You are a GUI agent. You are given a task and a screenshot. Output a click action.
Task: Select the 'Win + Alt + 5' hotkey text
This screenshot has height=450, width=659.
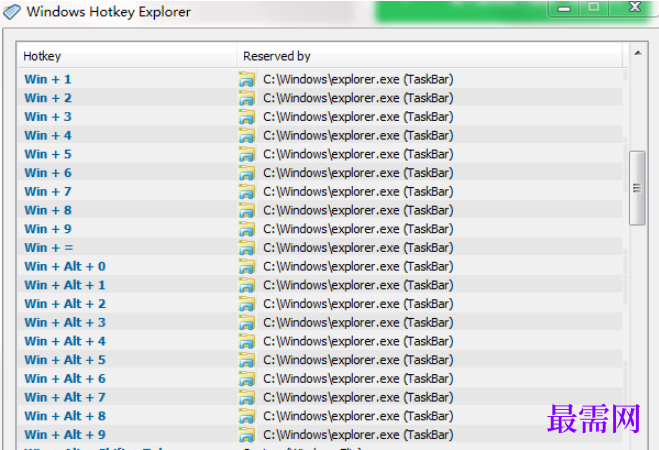coord(65,360)
